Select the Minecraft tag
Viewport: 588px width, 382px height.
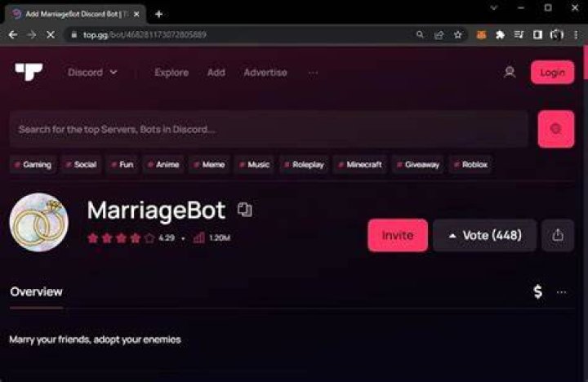pos(360,165)
